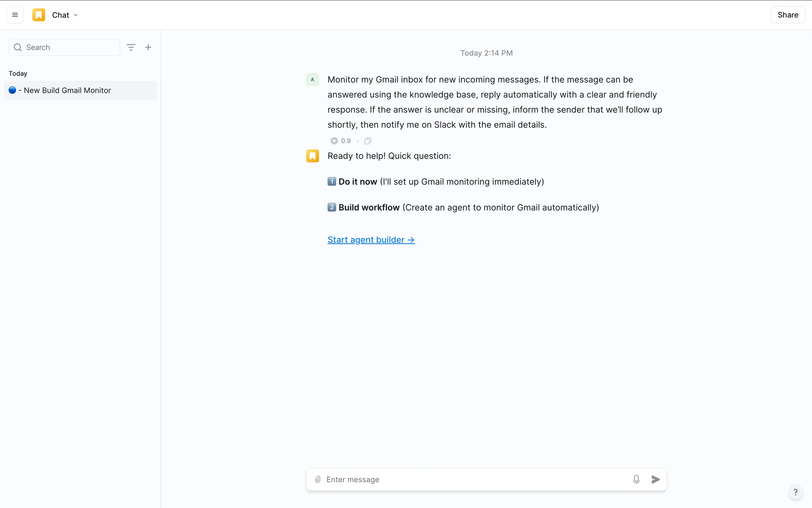Copy the user message with the copy icon

(x=368, y=141)
